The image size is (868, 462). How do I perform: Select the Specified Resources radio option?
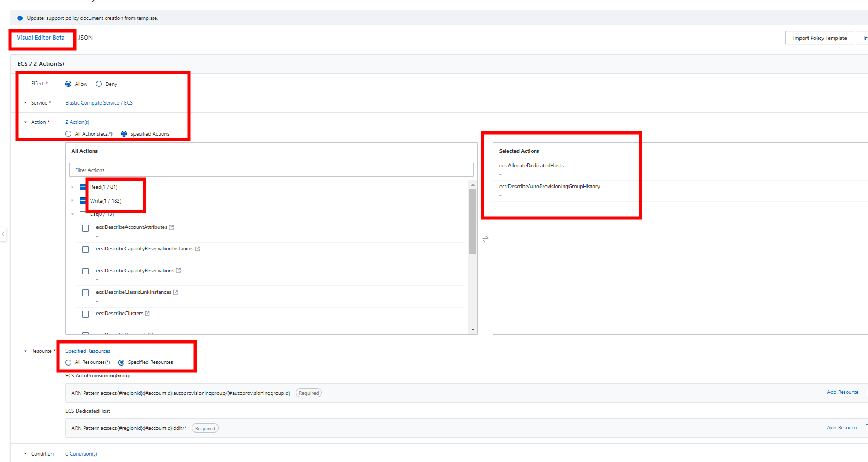121,363
